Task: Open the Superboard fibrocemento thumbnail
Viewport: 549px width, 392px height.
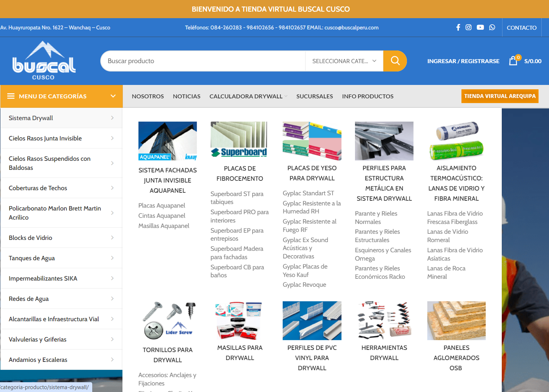Action: [x=239, y=140]
